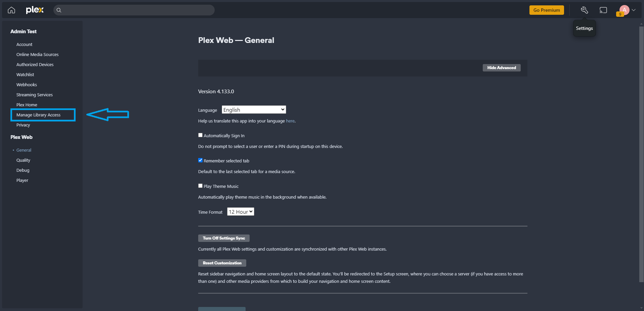The width and height of the screenshot is (644, 311).
Task: Open Plex Home settings
Action: tap(27, 105)
